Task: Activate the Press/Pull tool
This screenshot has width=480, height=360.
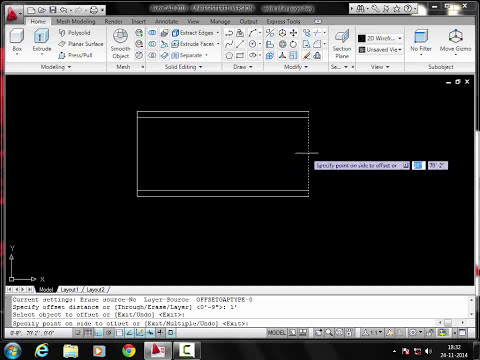Action: (x=75, y=55)
